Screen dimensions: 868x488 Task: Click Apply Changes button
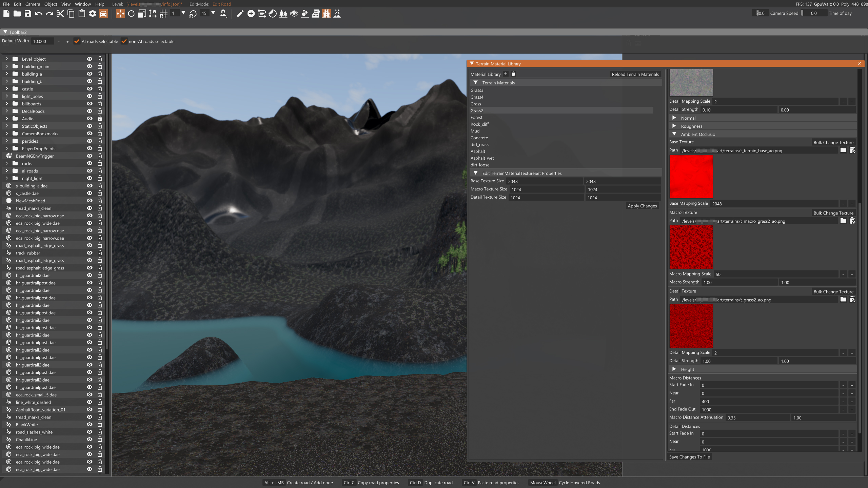point(642,206)
